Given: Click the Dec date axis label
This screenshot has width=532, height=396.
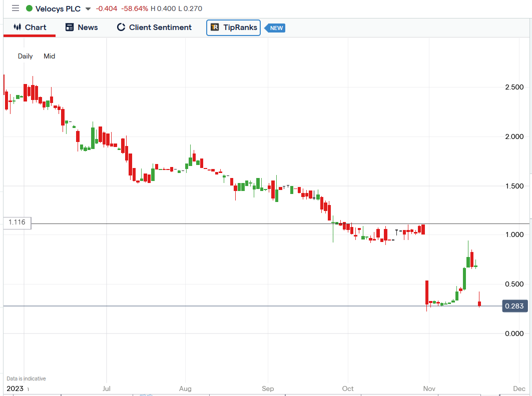Looking at the screenshot, I should [x=519, y=388].
